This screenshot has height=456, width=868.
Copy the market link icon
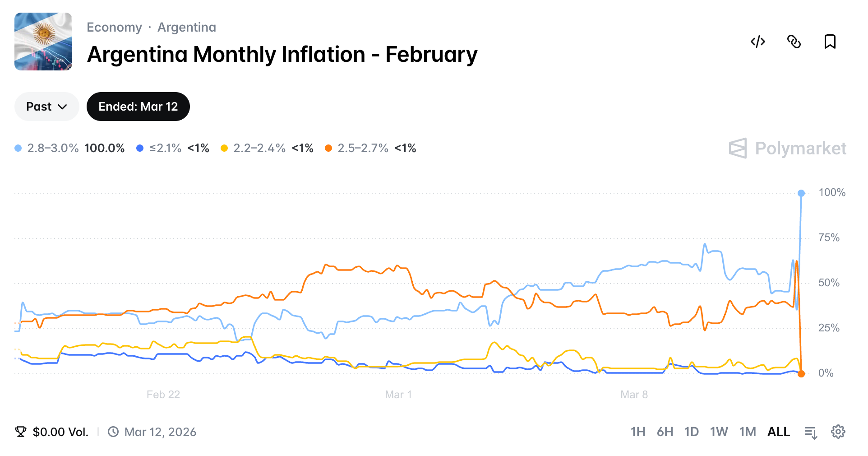[x=794, y=42]
